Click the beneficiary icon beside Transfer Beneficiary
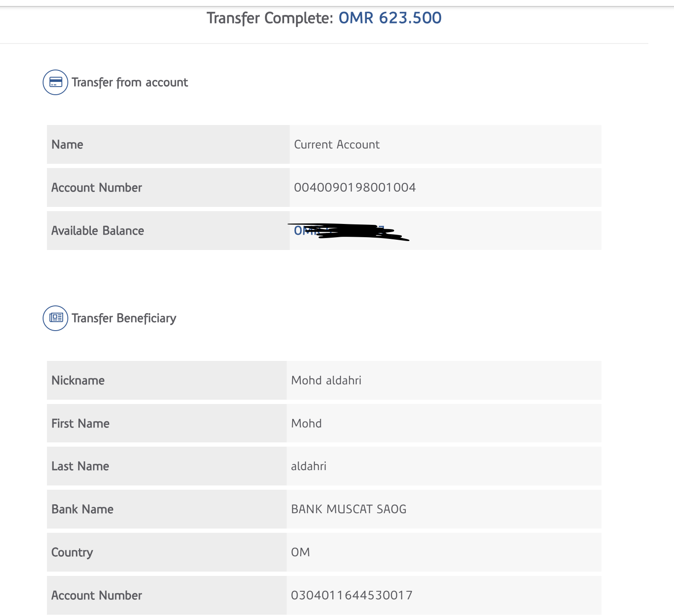 [55, 318]
